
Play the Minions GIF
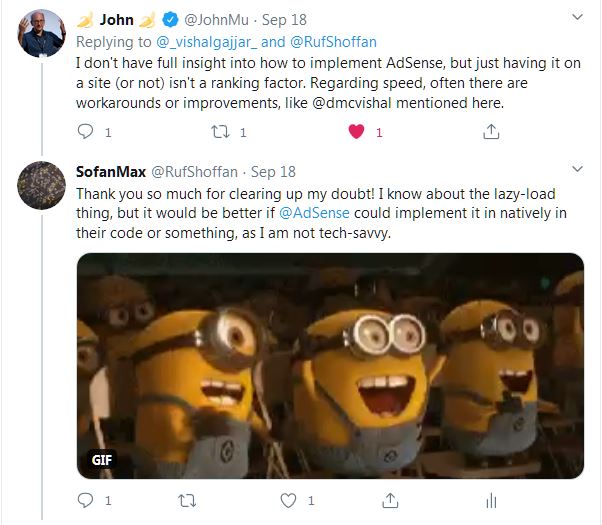330,366
